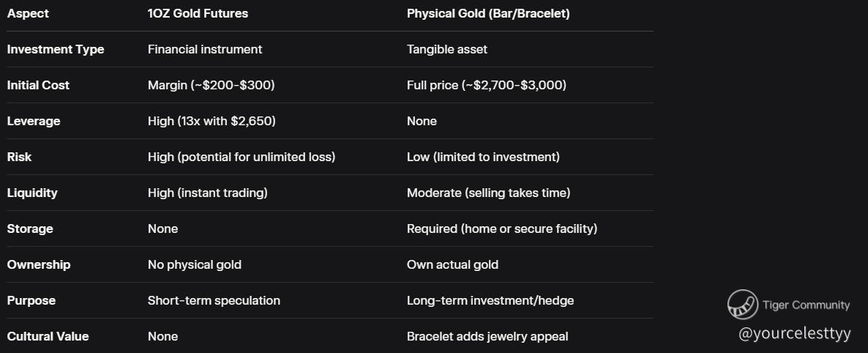
Task: Select the Margin (~$200-$300) cell
Action: tap(211, 85)
